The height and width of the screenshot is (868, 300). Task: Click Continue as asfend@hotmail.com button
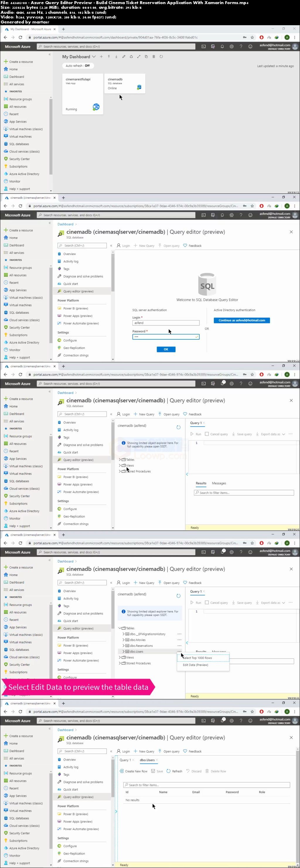click(x=242, y=320)
